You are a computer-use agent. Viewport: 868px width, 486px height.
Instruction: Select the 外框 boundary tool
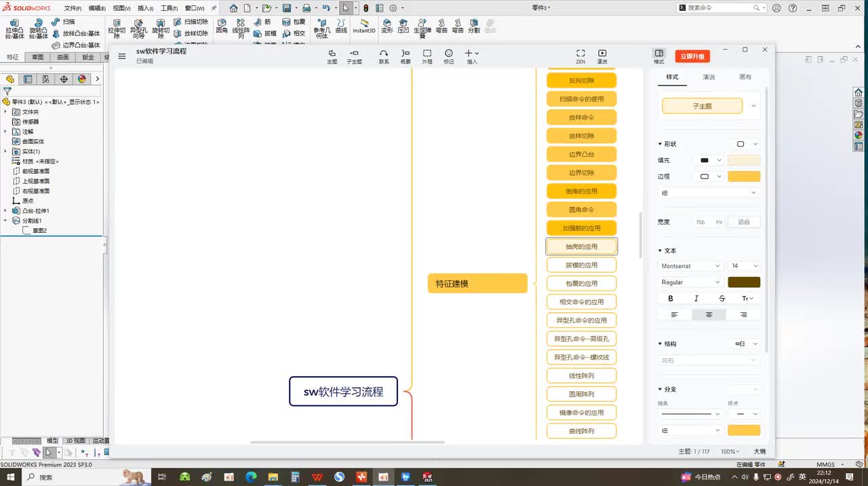tap(427, 56)
